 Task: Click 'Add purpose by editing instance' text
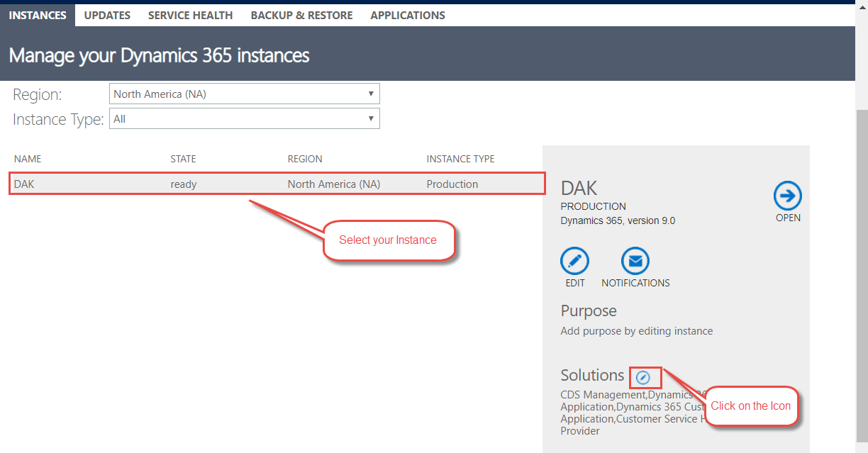pos(637,331)
